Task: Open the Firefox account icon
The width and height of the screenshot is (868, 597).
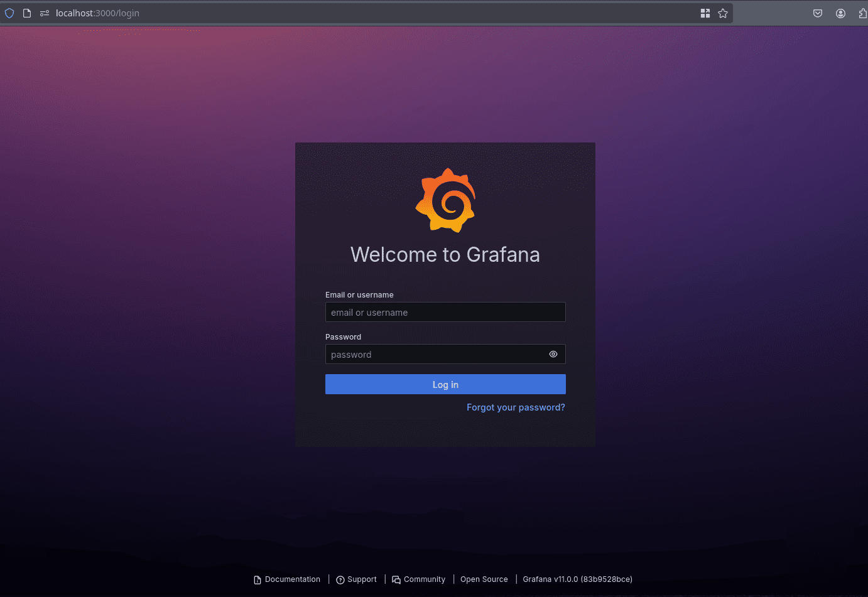Action: point(840,13)
